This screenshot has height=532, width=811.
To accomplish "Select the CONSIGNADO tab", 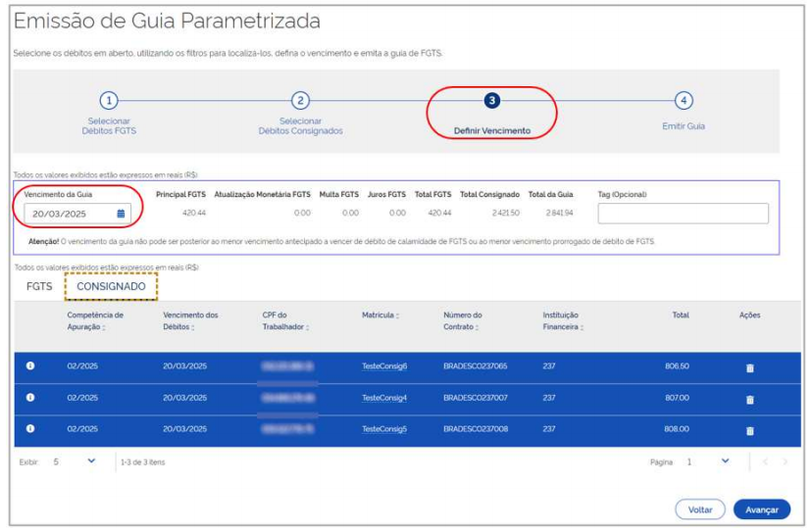I will (x=111, y=287).
